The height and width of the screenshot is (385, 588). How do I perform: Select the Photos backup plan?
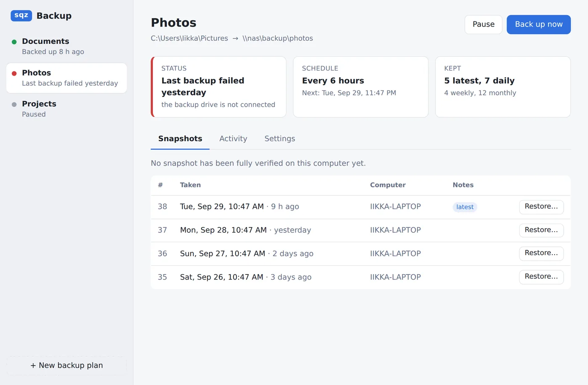66,78
